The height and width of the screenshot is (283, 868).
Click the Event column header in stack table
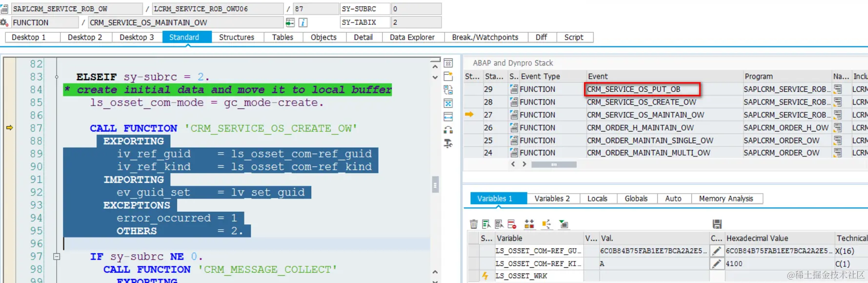[664, 76]
